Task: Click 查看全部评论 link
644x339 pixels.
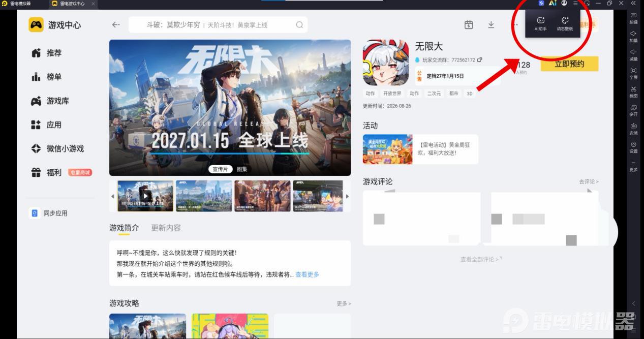Action: click(x=480, y=259)
